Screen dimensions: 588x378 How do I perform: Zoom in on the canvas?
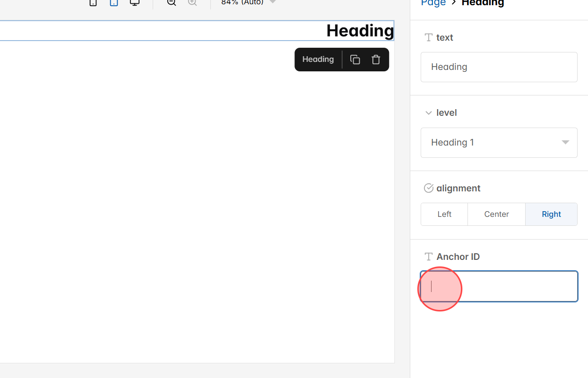coord(192,3)
